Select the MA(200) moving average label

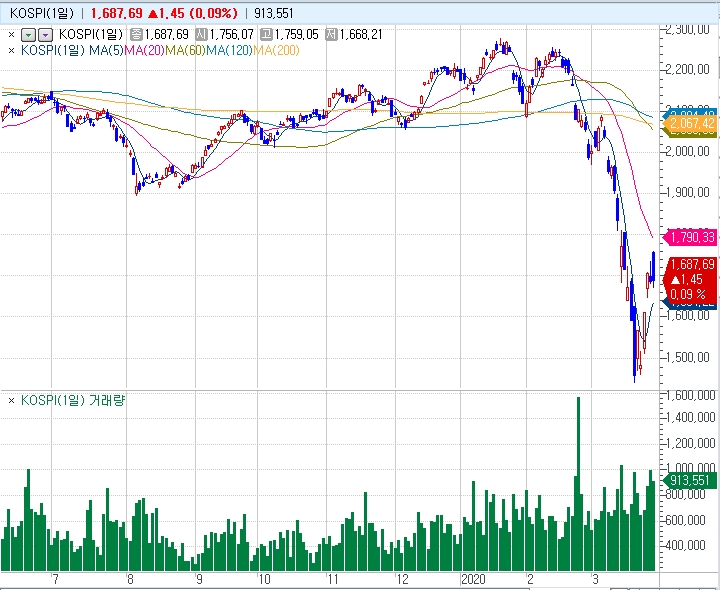click(x=276, y=49)
